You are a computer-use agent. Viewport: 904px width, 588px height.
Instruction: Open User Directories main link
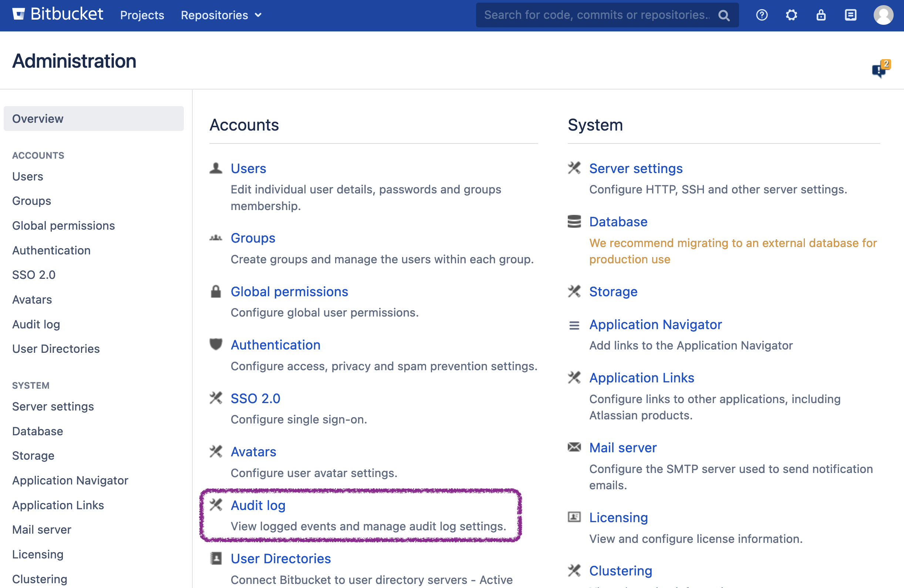(x=281, y=558)
